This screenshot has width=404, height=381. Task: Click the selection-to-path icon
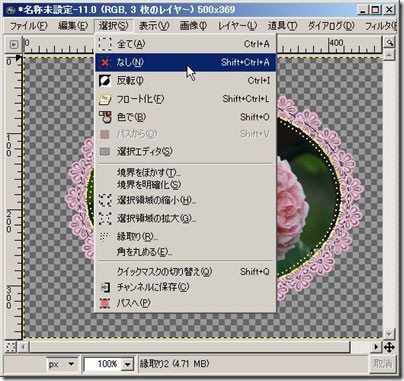[105, 303]
